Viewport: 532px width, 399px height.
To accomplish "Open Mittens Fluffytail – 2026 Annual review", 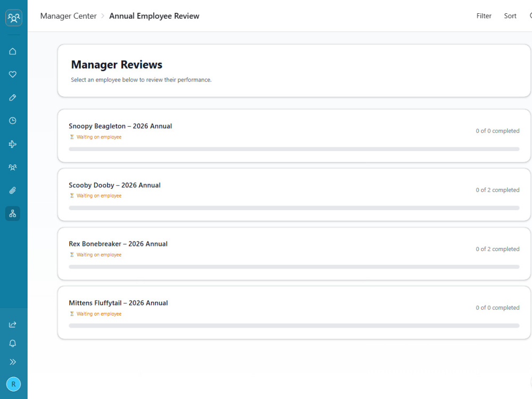I will pos(294,312).
